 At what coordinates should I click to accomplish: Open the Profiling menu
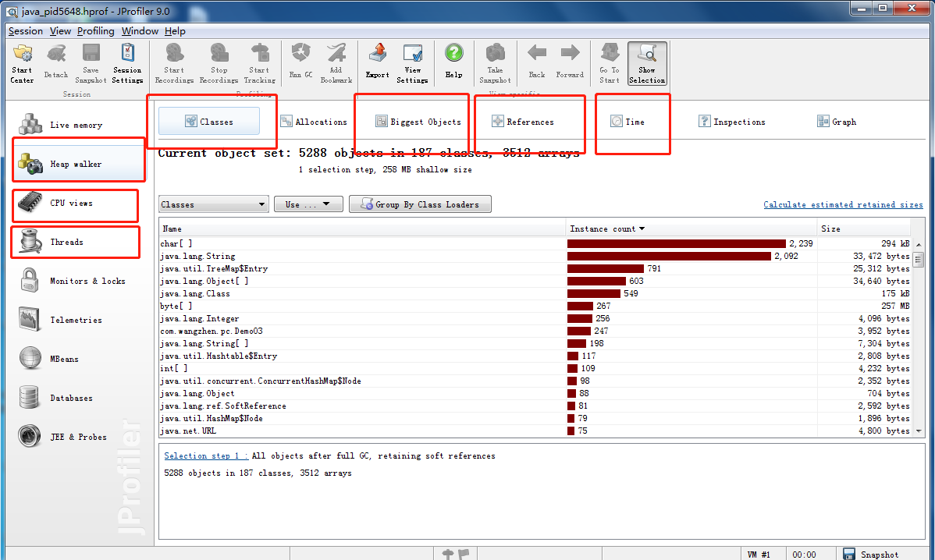click(x=95, y=31)
